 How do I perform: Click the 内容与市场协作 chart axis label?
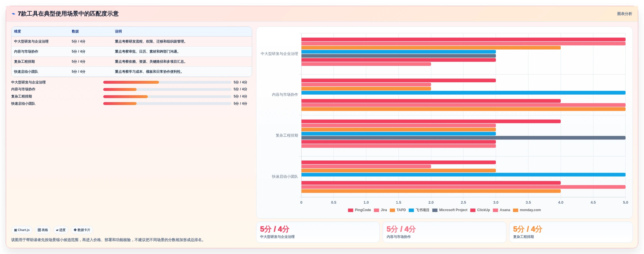click(x=285, y=95)
